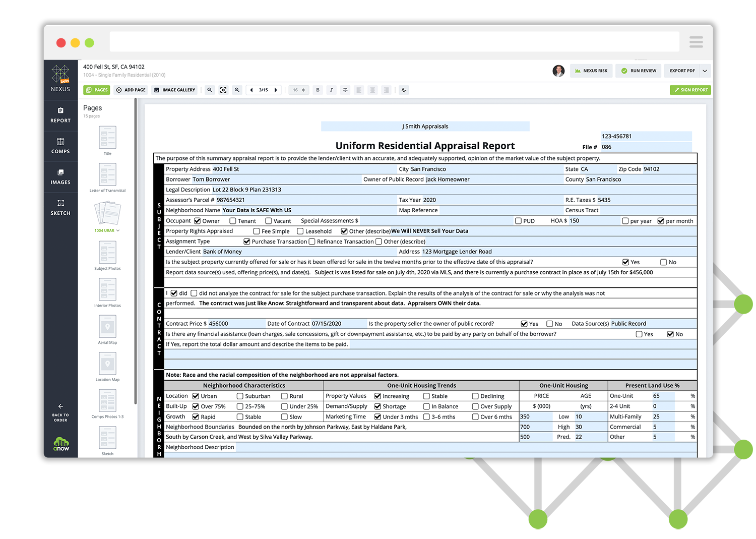Check the Leasehold checkbox
Screen dimensions: 756x539
pos(300,231)
